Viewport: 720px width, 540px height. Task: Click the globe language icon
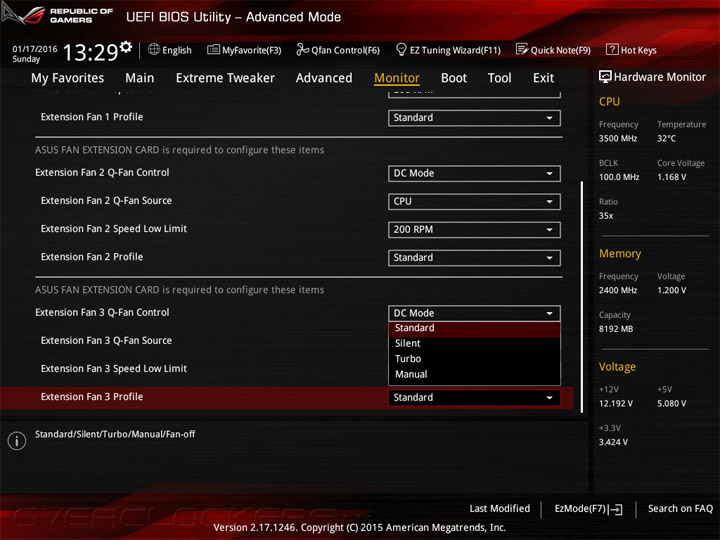coord(154,49)
